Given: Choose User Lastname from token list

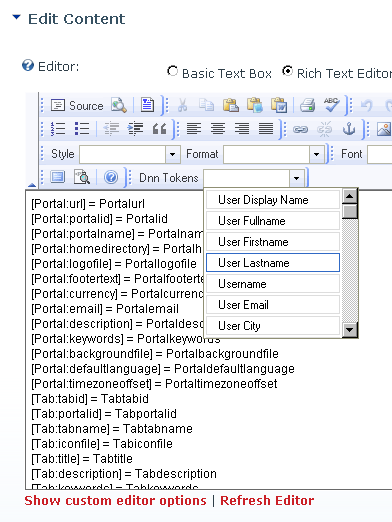Looking at the screenshot, I should coord(273,263).
